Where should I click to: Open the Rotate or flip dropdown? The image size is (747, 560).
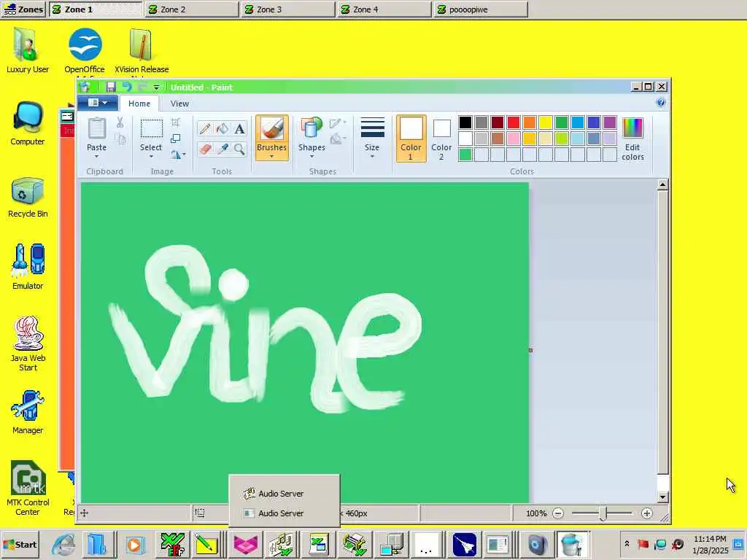[x=178, y=155]
